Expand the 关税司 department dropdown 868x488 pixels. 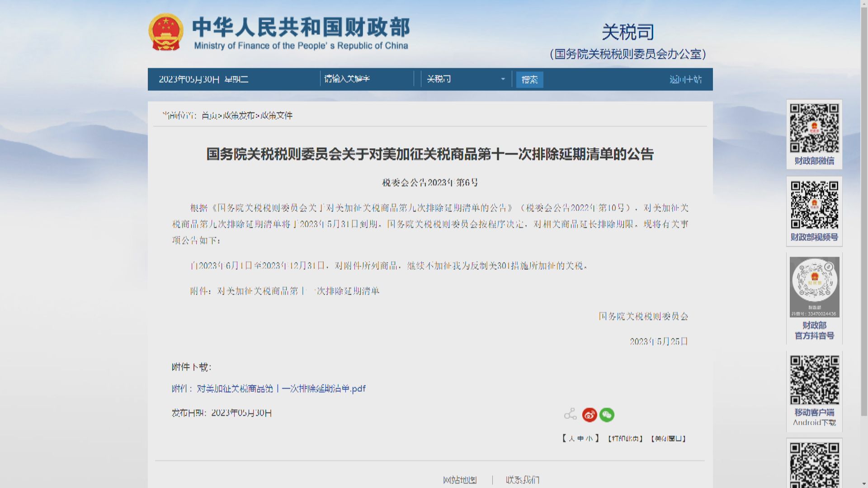(x=503, y=79)
